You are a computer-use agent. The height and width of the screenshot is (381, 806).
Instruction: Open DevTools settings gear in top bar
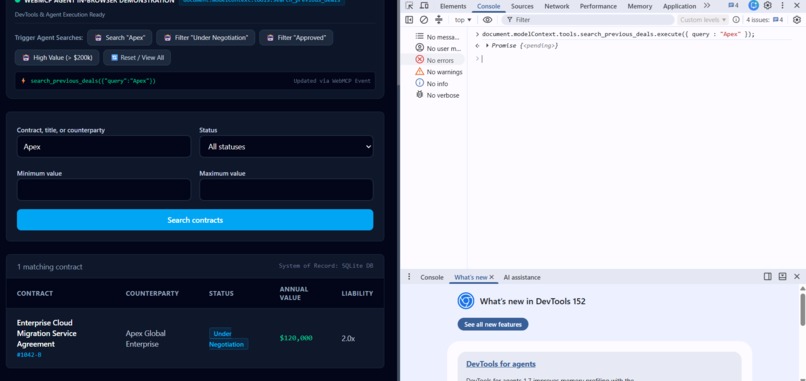click(767, 6)
